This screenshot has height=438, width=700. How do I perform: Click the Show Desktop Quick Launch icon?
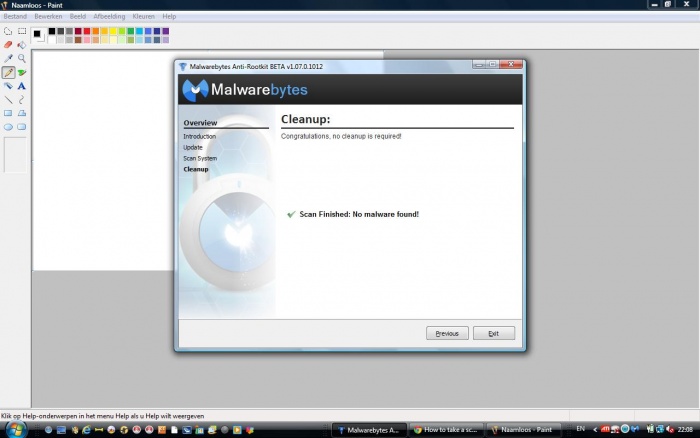pyautogui.click(x=61, y=430)
